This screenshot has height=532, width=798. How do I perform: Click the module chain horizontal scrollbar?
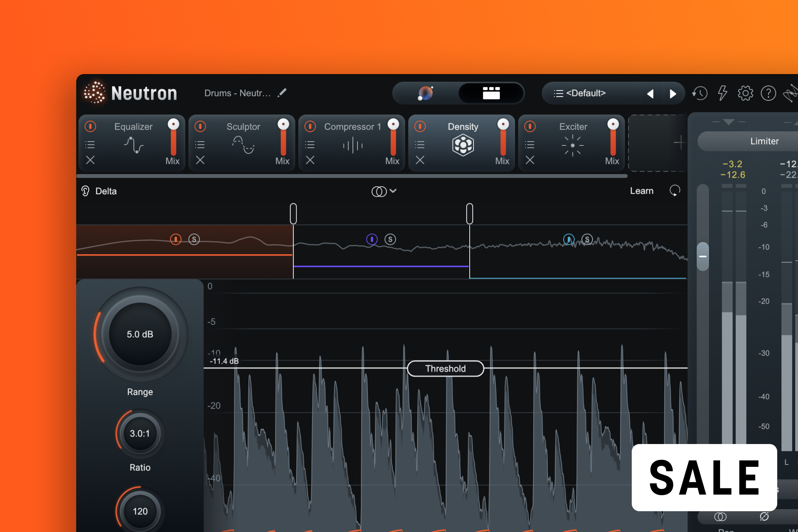click(352, 176)
